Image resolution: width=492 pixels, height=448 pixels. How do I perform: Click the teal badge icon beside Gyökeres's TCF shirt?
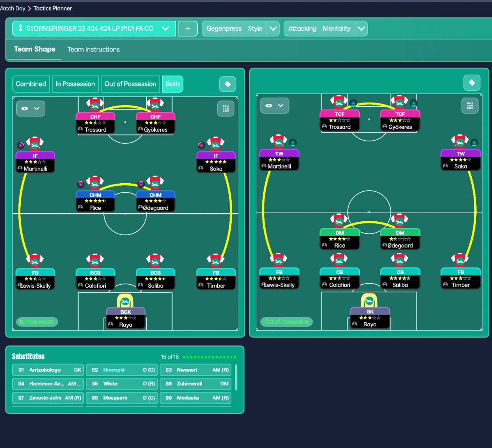pos(414,103)
